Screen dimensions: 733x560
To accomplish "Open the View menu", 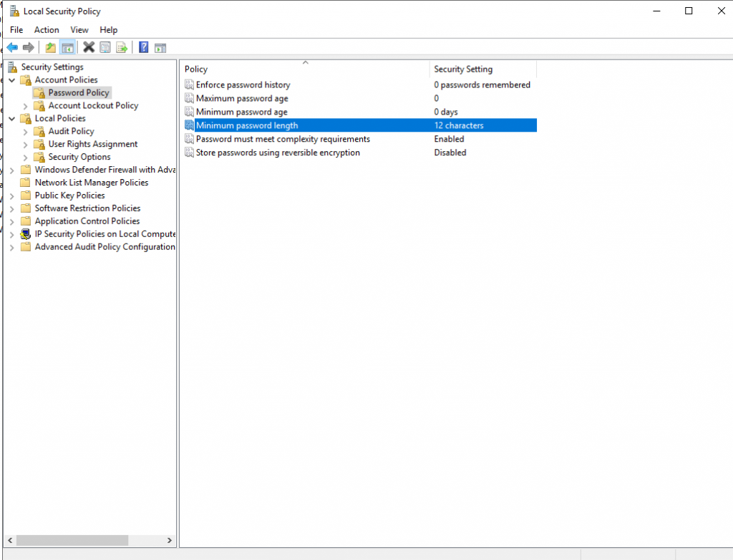I will point(79,30).
